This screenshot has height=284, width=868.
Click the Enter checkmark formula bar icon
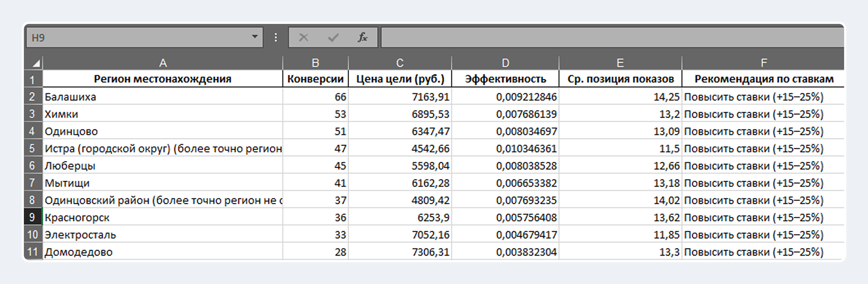coord(333,37)
